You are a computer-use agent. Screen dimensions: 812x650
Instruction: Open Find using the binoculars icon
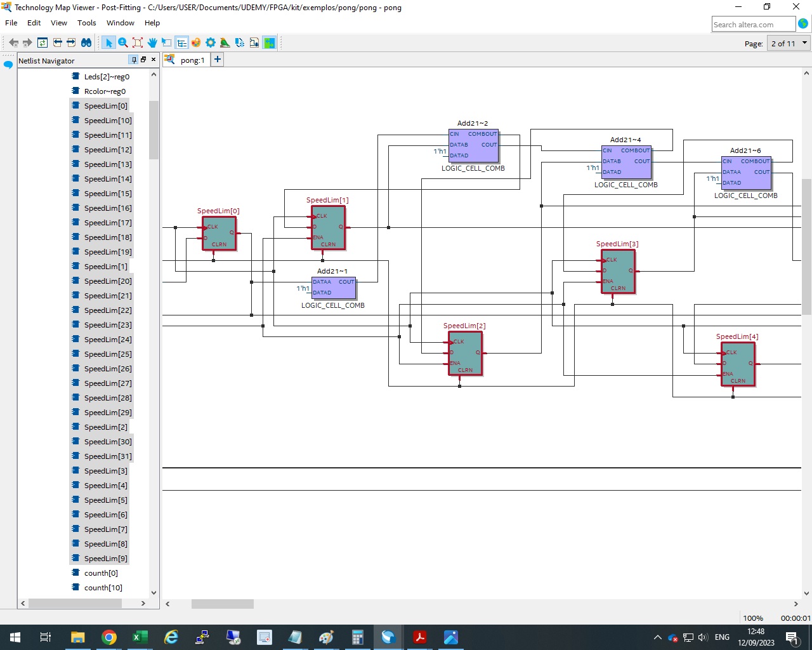86,43
